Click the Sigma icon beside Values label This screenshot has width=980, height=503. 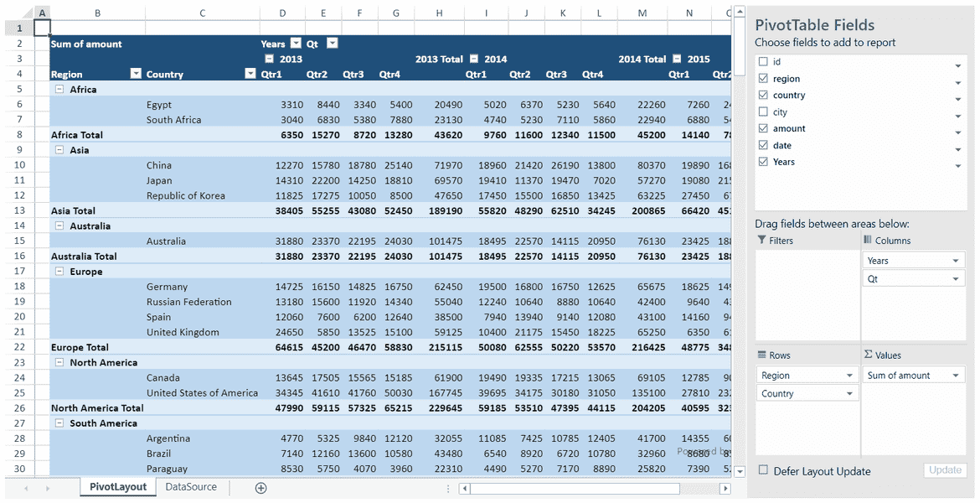(868, 355)
